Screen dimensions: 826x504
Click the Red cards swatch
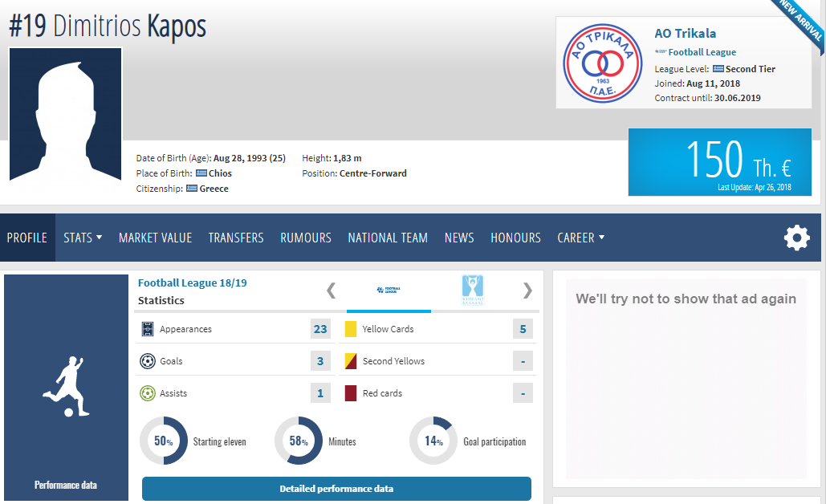[x=351, y=393]
